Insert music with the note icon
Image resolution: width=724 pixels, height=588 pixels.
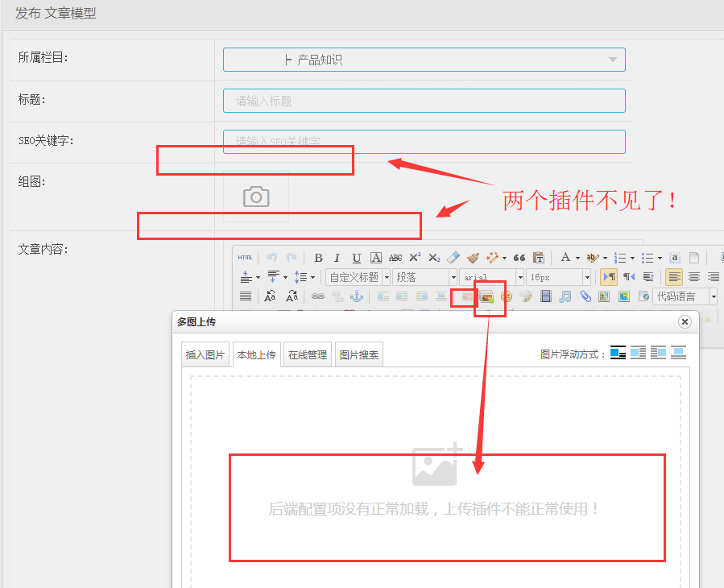point(565,296)
